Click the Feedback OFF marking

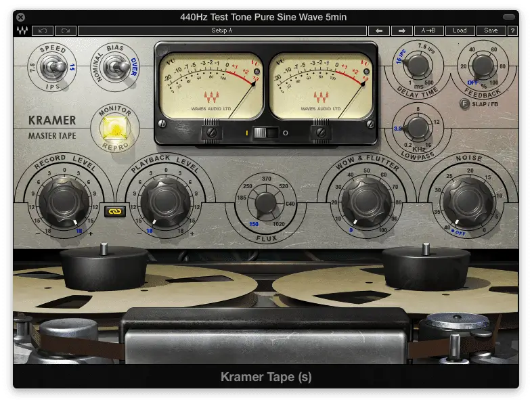[472, 83]
